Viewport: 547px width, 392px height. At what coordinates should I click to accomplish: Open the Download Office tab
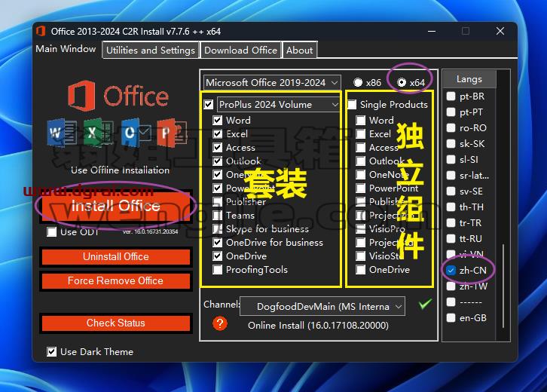point(240,51)
